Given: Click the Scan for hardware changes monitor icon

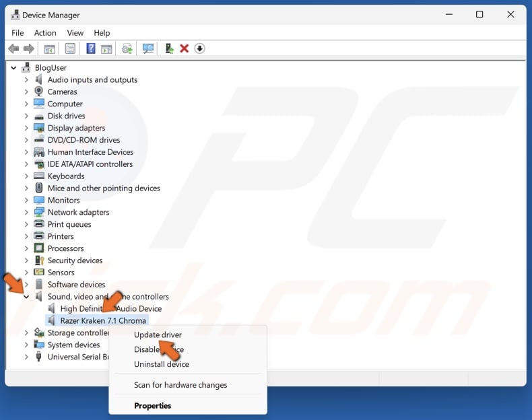Looking at the screenshot, I should pyautogui.click(x=148, y=49).
